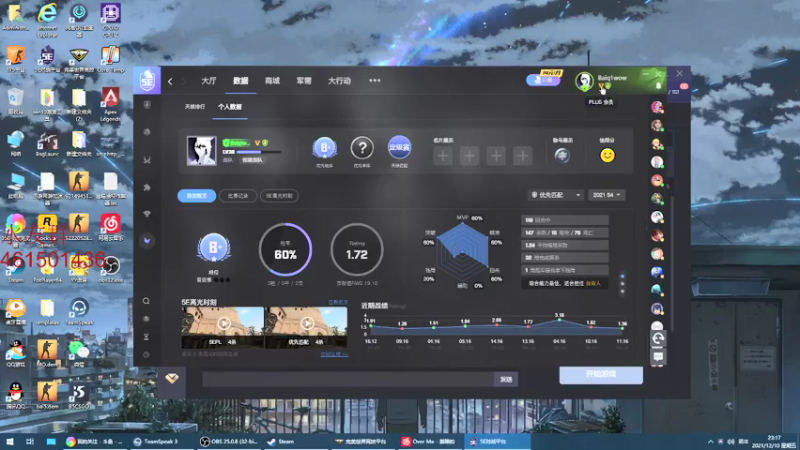Select the second stats page dot
800x450 pixels.
click(x=622, y=284)
